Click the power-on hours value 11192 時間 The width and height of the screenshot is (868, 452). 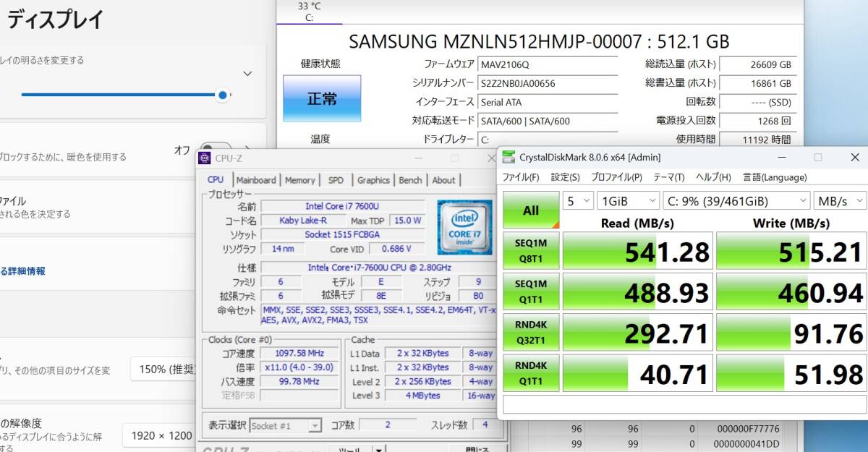(x=757, y=140)
